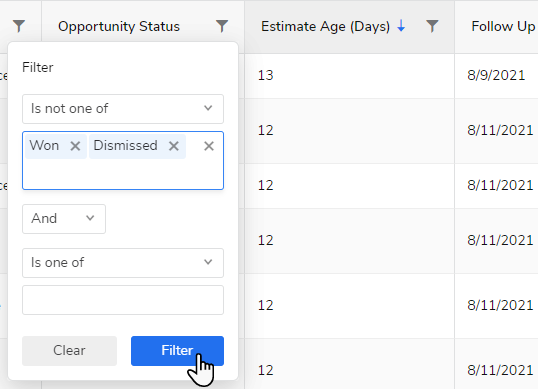Remove the Won tag
The height and width of the screenshot is (389, 538).
(75, 146)
